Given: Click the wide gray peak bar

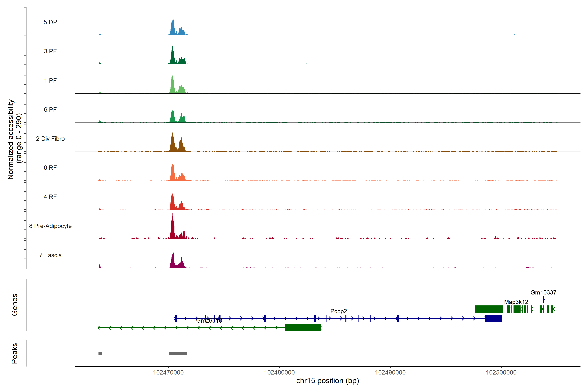Looking at the screenshot, I should point(178,353).
